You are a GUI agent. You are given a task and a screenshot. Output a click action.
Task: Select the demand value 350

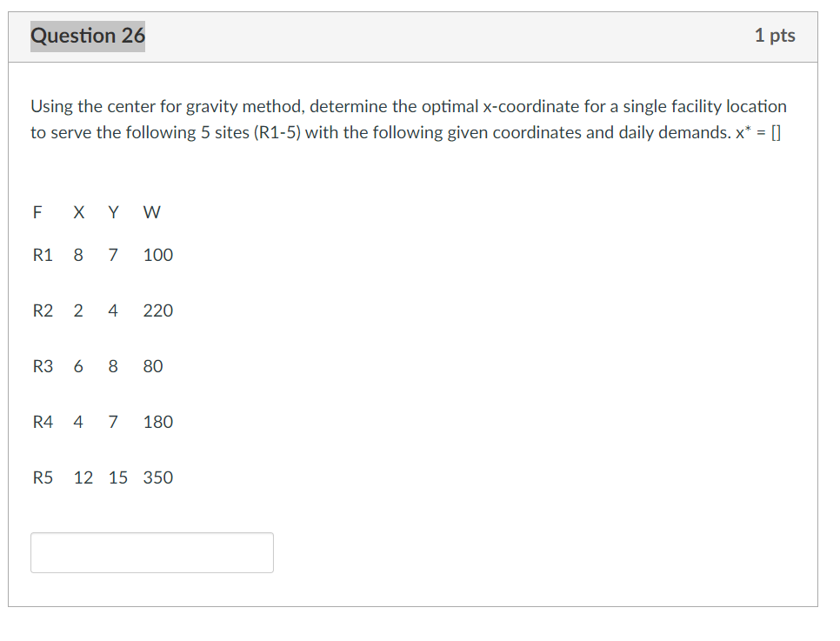pos(157,477)
